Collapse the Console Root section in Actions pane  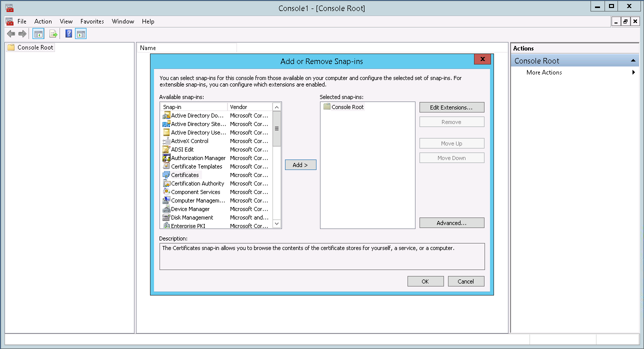point(633,61)
